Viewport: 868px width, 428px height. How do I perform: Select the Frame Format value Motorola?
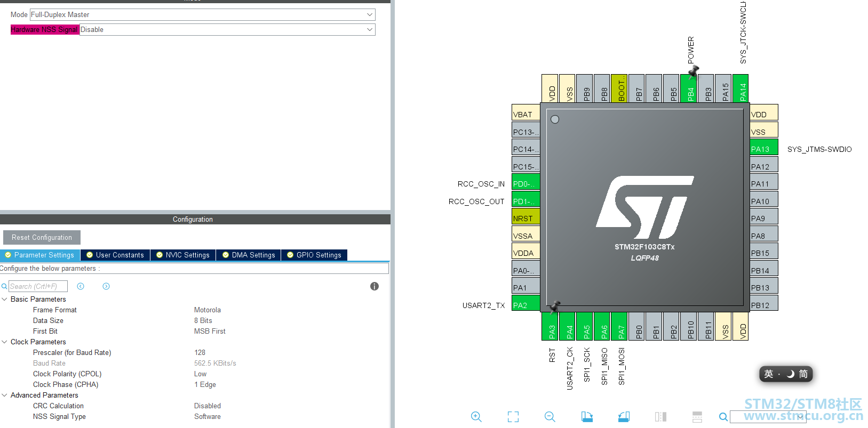click(208, 310)
